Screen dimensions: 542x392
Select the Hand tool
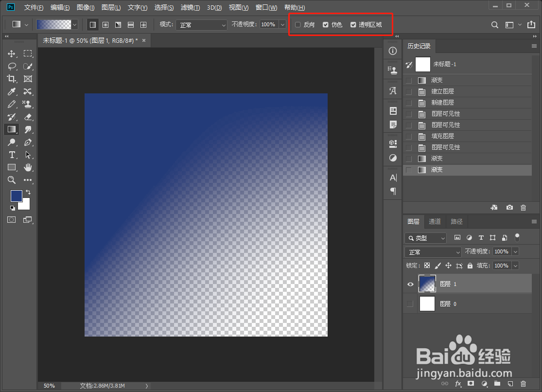pyautogui.click(x=28, y=167)
